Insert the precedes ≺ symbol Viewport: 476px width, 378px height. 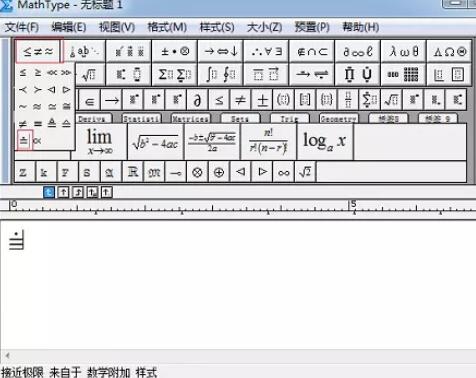[23, 89]
